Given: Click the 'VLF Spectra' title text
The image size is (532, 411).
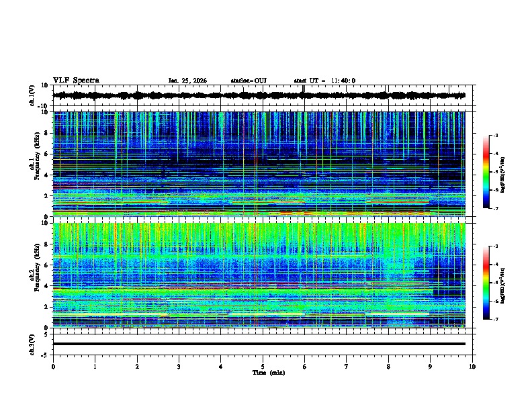Looking at the screenshot, I should tap(76, 81).
